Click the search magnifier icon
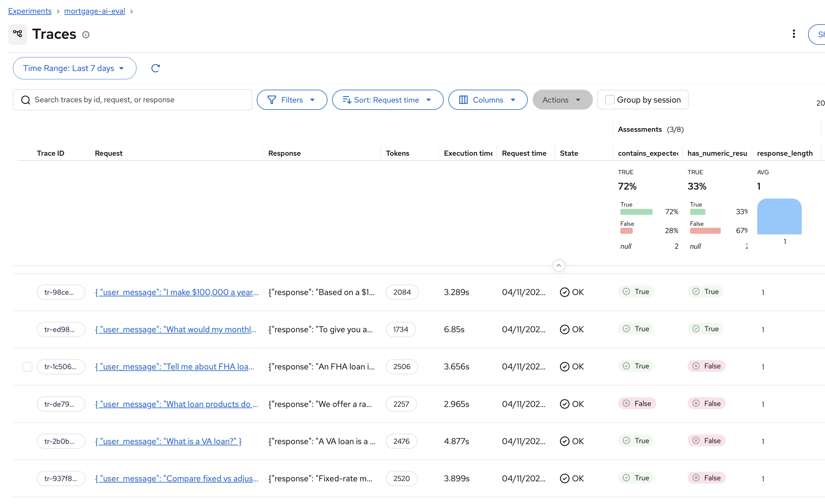 26,100
